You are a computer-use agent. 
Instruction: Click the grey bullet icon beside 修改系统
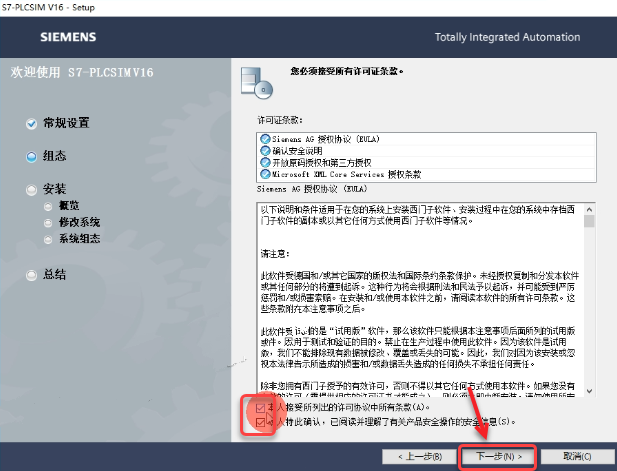[x=48, y=223]
